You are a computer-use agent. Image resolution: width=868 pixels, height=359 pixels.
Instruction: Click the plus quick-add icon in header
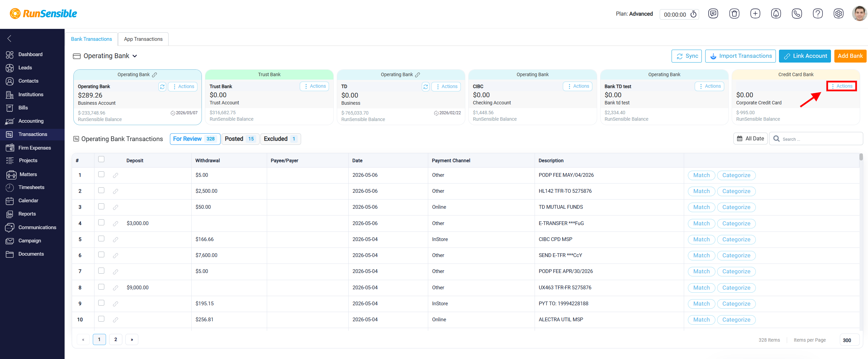point(755,14)
